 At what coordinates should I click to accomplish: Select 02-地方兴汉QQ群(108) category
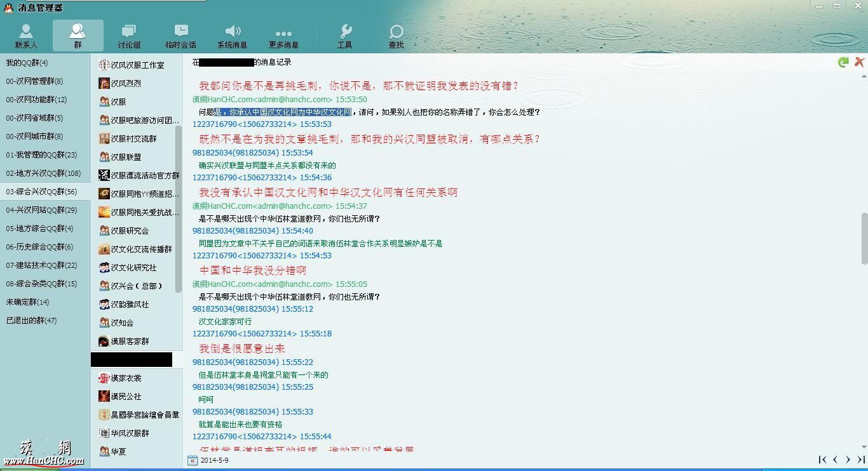click(x=43, y=173)
